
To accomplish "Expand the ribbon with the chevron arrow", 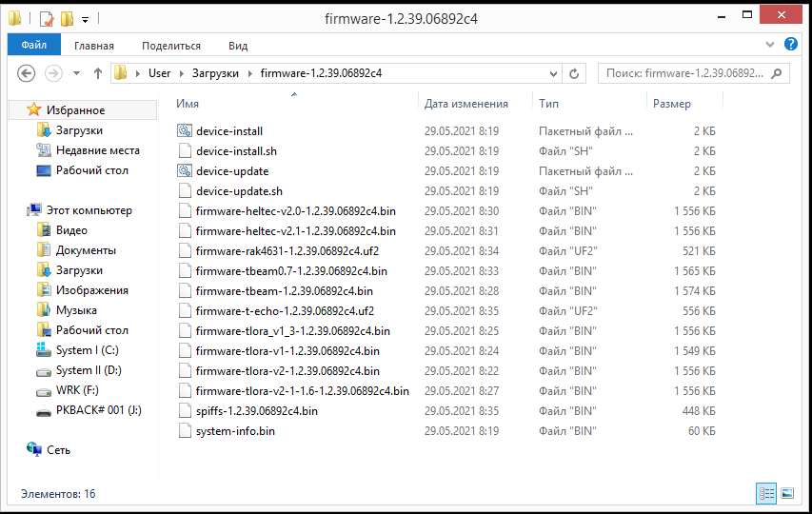I will [769, 45].
